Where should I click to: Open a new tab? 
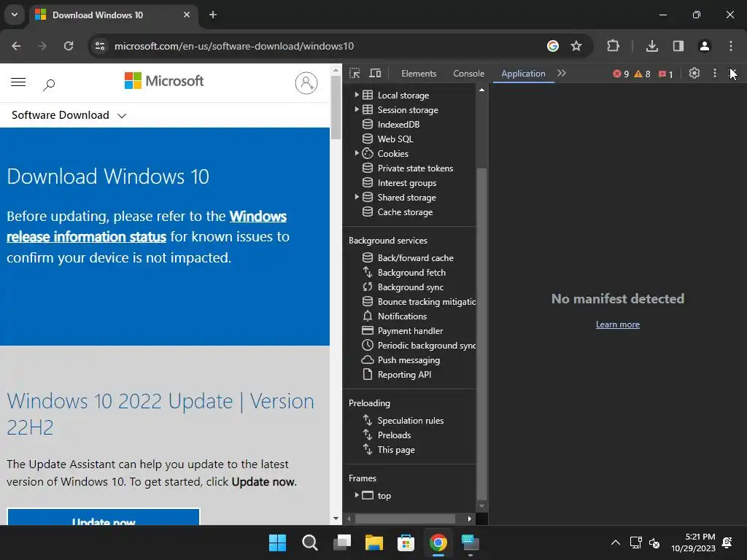213,15
